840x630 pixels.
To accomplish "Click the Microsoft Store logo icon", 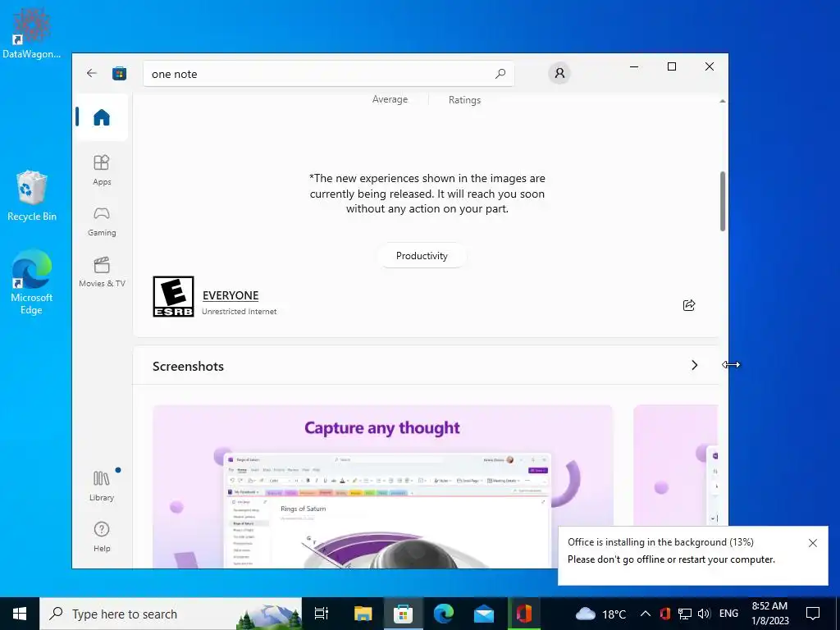I will [x=119, y=73].
